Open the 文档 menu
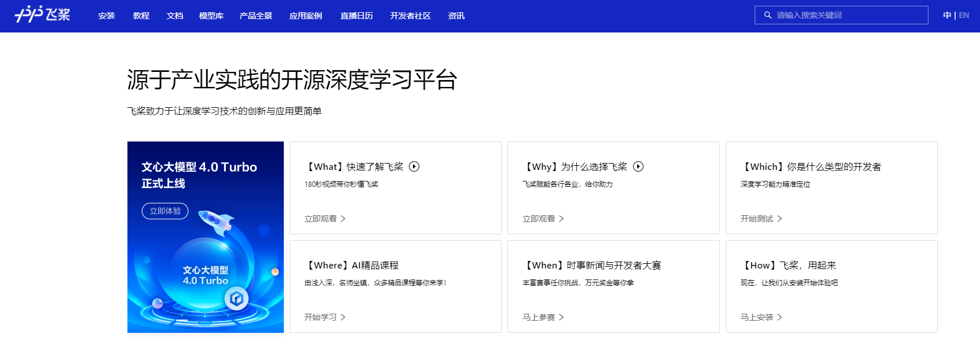980x363 pixels. [175, 16]
